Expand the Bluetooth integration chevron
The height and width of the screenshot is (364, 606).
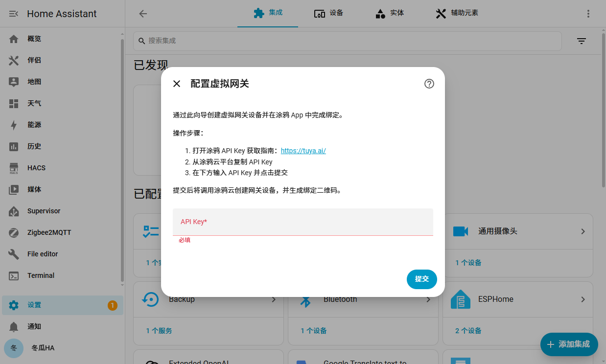coord(428,299)
